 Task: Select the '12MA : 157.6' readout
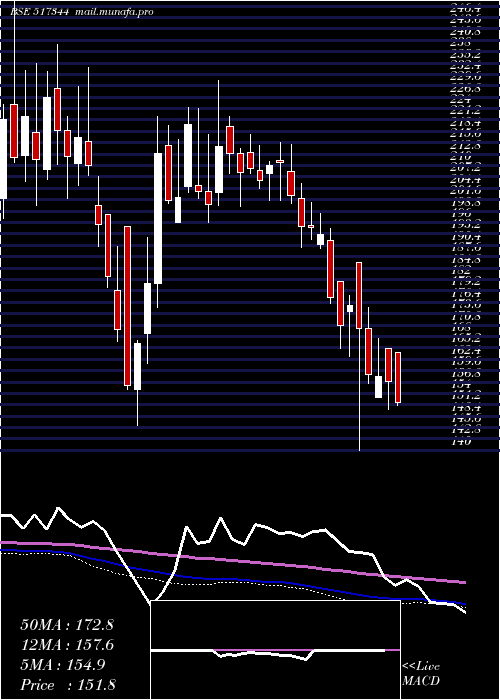[x=67, y=645]
